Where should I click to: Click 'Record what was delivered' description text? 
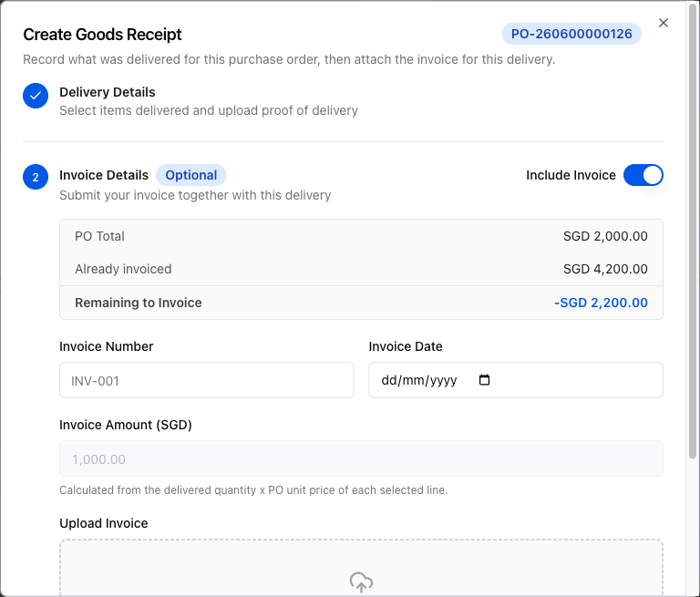click(x=289, y=59)
